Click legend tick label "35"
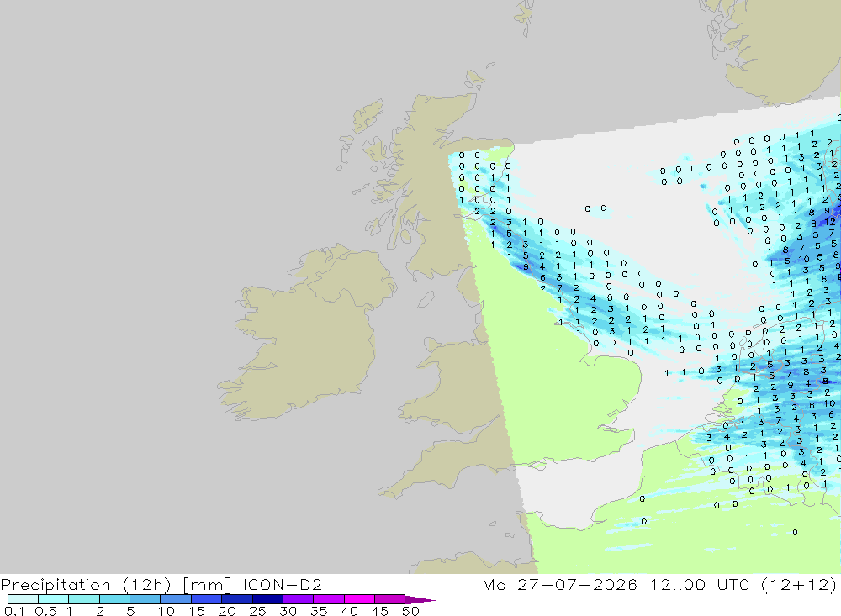The width and height of the screenshot is (841, 616). click(x=319, y=611)
